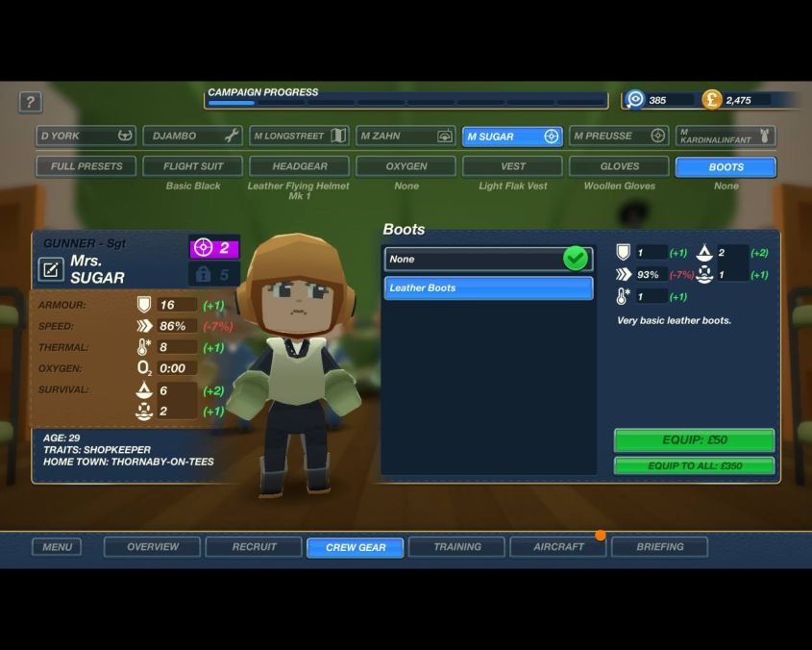Viewport: 812px width, 650px height.
Task: Click the speed chevrons icon beside 86%
Action: click(x=144, y=326)
